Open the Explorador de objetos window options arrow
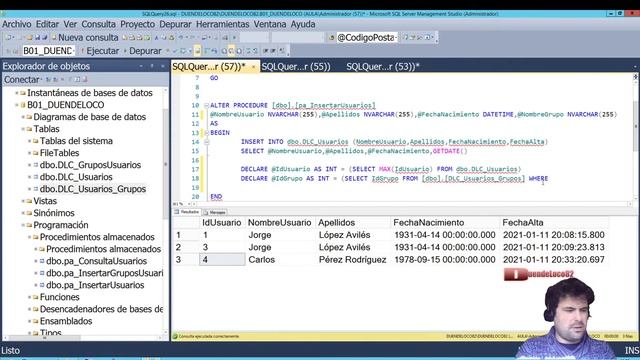This screenshot has height=360, width=640. pos(141,66)
